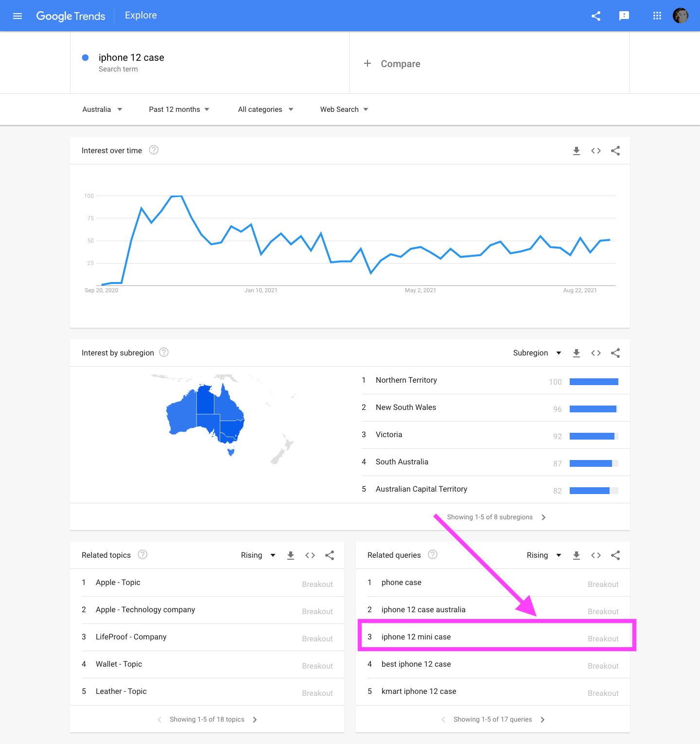Open the Google apps grid

tap(657, 16)
